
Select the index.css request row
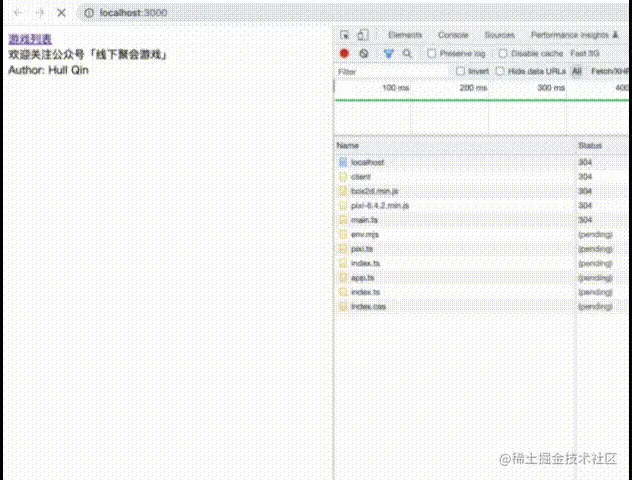click(481, 307)
